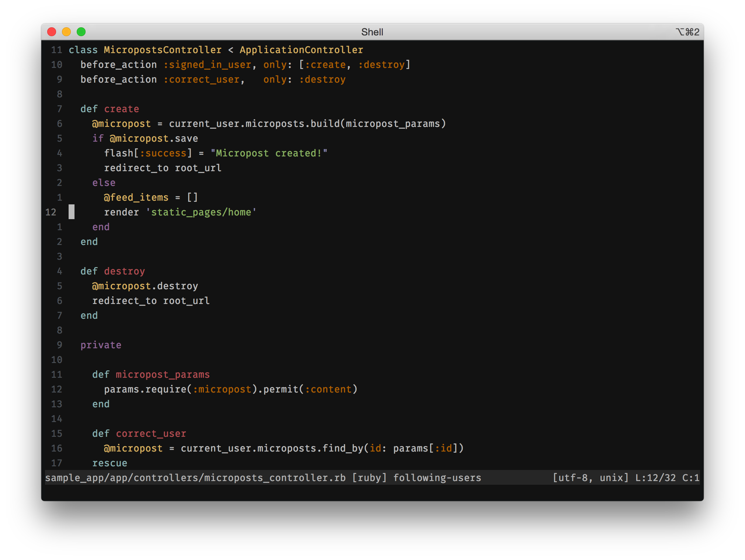The image size is (745, 560).
Task: Click the "Micropost created!" string
Action: 269,153
